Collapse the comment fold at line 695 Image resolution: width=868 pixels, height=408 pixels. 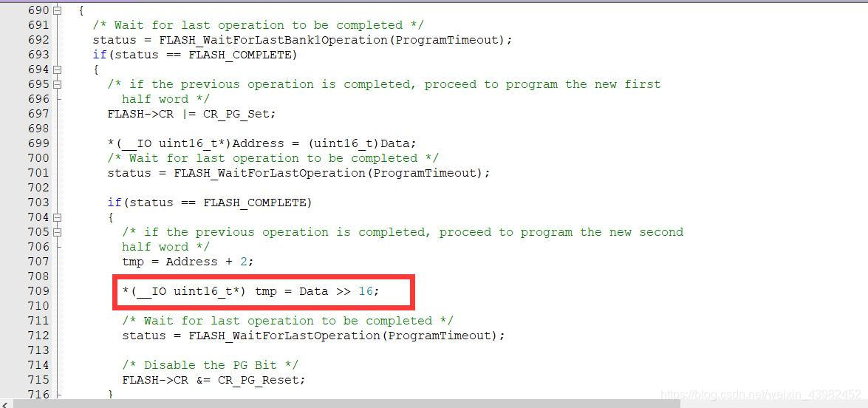point(58,84)
